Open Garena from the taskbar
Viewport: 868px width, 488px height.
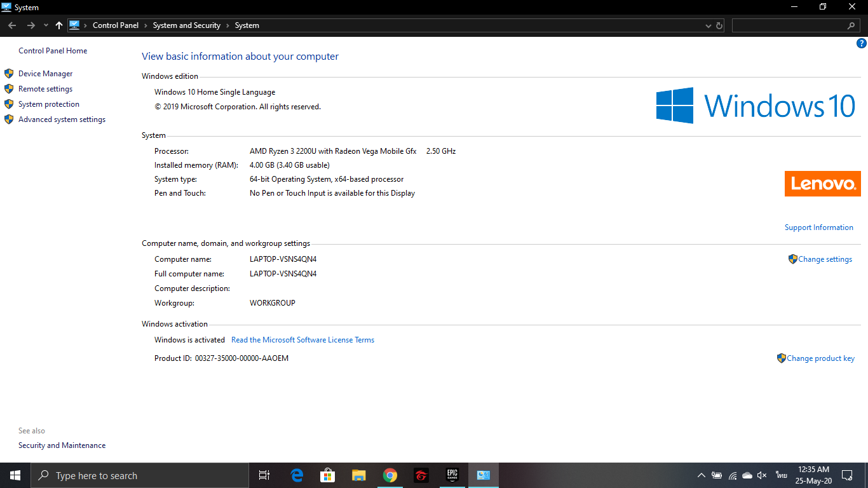click(x=421, y=475)
